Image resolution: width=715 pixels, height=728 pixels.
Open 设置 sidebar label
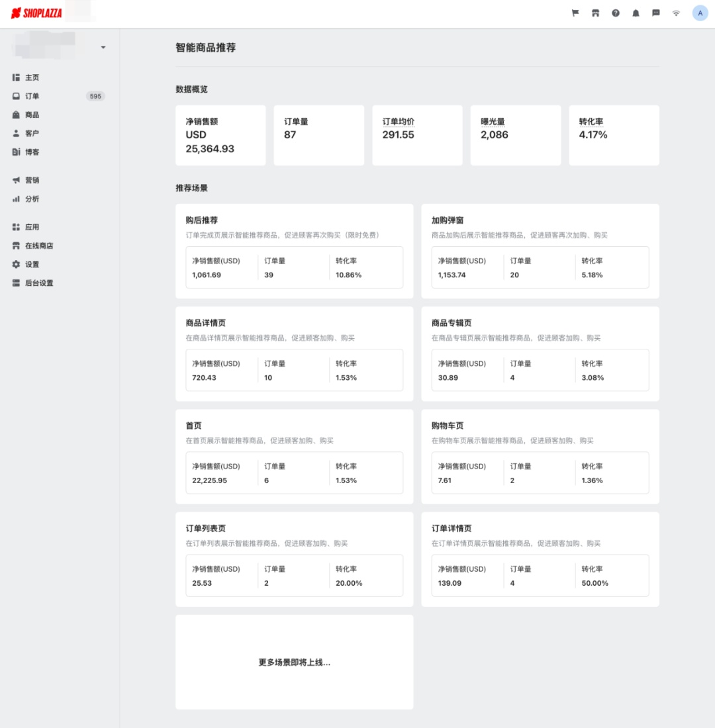(32, 264)
